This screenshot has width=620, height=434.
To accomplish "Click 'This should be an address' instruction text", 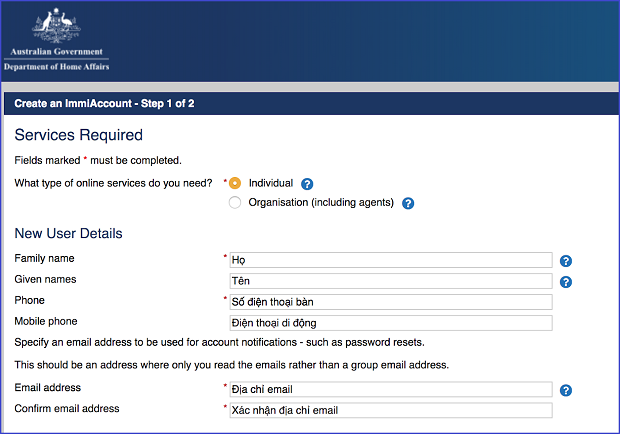I will (232, 365).
